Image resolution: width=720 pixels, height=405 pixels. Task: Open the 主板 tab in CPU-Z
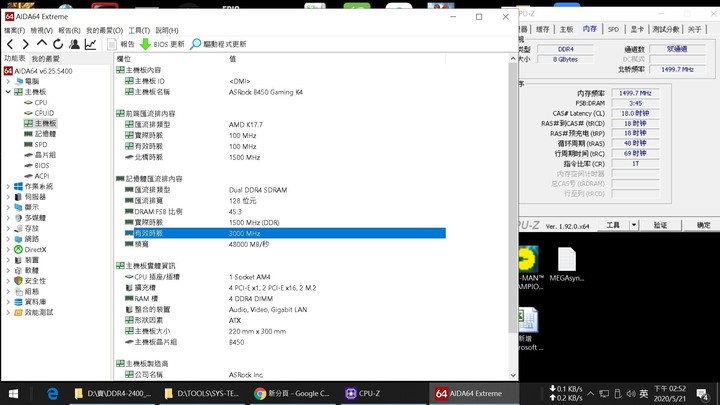point(566,29)
